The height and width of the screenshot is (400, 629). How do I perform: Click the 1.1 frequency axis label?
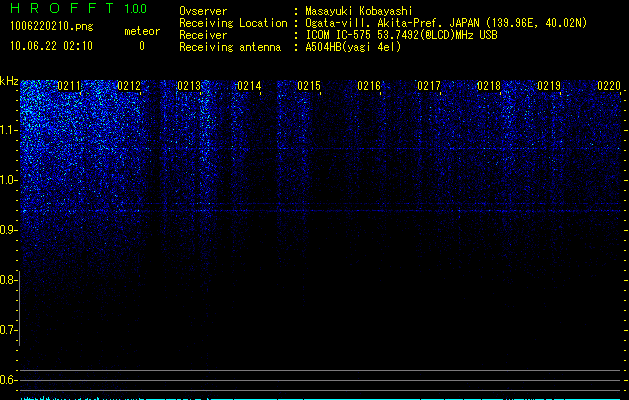tap(9, 130)
